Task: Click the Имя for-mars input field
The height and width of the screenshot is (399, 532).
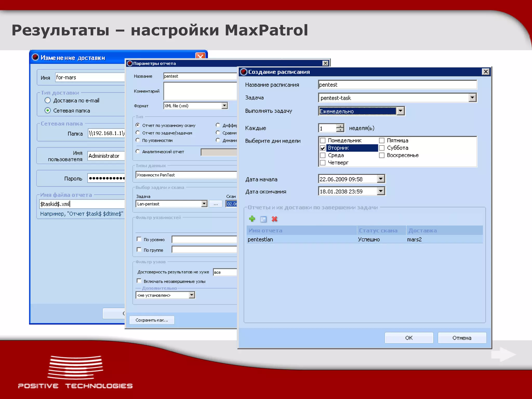Action: click(x=90, y=77)
